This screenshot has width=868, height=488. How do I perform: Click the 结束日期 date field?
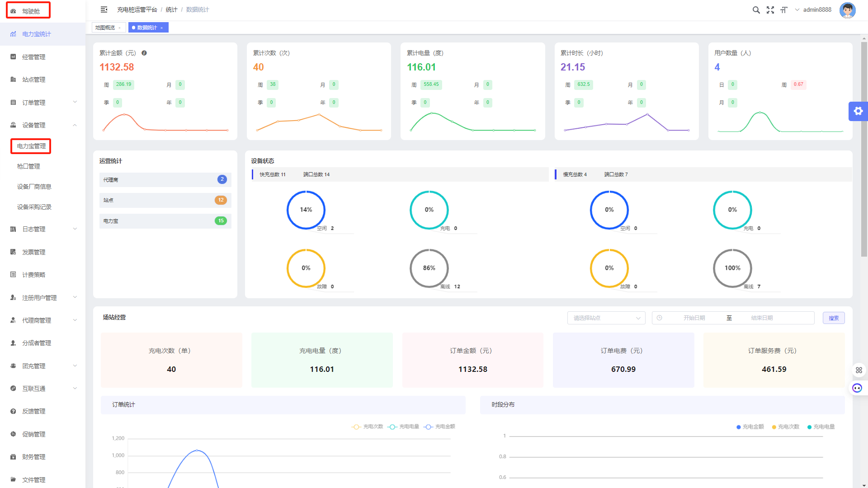tap(762, 318)
